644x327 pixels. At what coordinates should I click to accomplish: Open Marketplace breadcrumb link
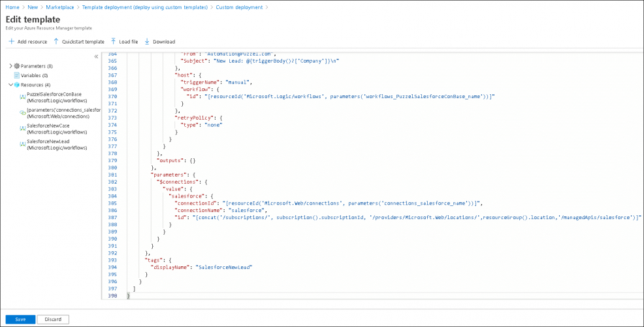coord(59,7)
